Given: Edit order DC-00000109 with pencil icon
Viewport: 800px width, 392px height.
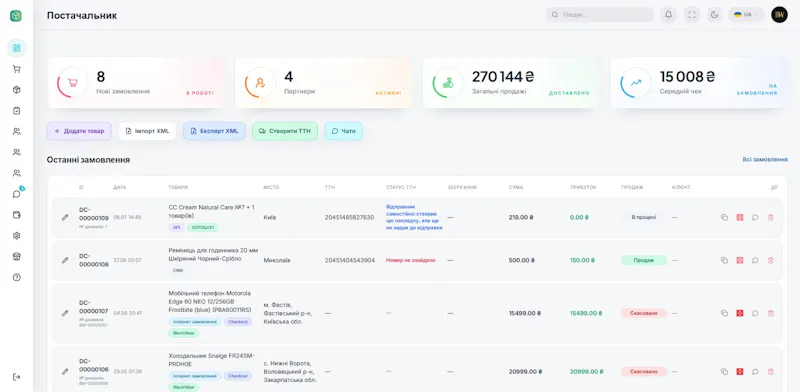Looking at the screenshot, I should [65, 217].
